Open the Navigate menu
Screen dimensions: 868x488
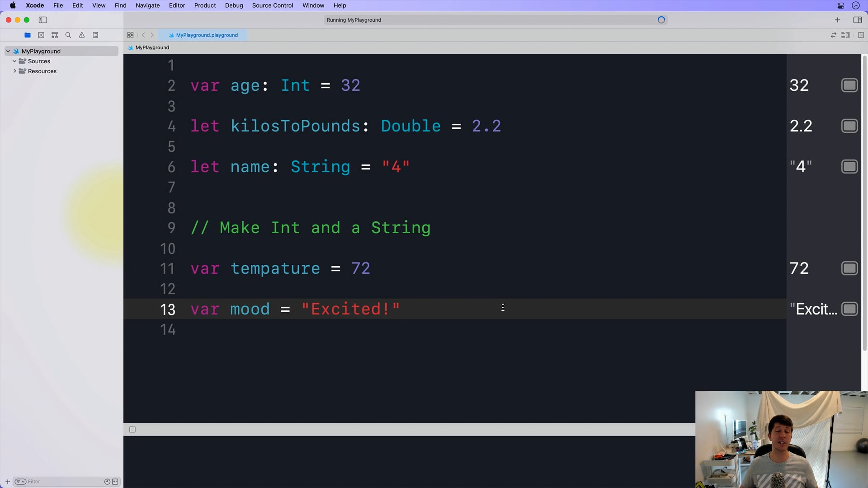[148, 5]
